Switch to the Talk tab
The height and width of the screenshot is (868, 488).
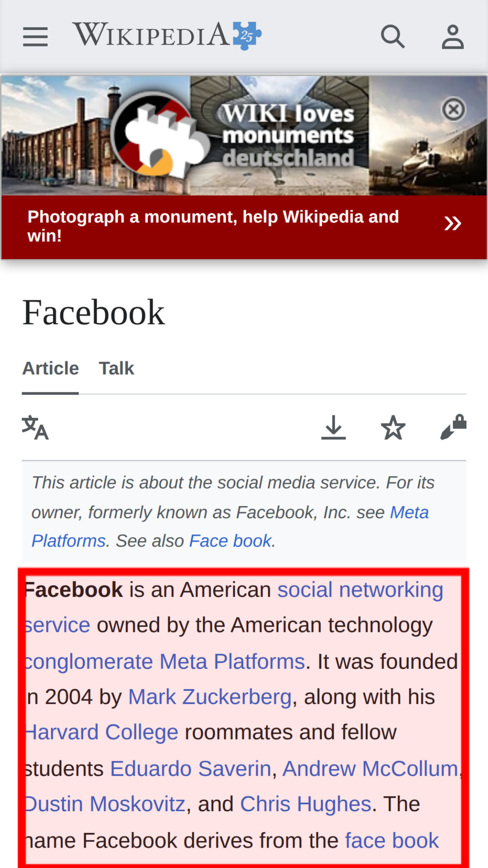click(x=116, y=368)
